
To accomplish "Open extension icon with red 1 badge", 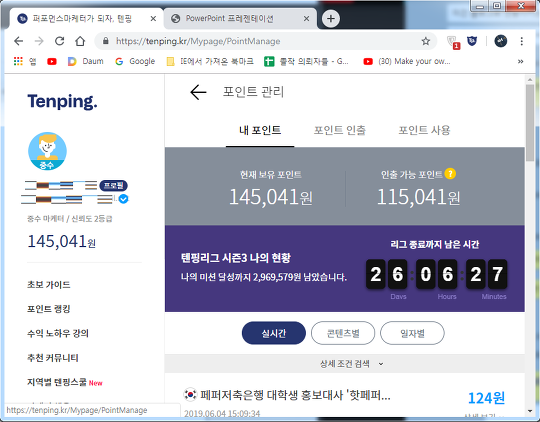I will coord(453,42).
